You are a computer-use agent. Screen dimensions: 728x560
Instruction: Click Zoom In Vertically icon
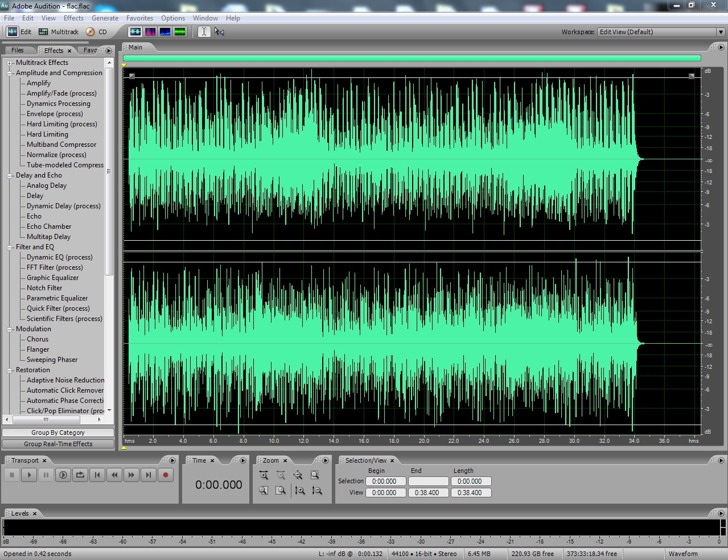click(300, 490)
